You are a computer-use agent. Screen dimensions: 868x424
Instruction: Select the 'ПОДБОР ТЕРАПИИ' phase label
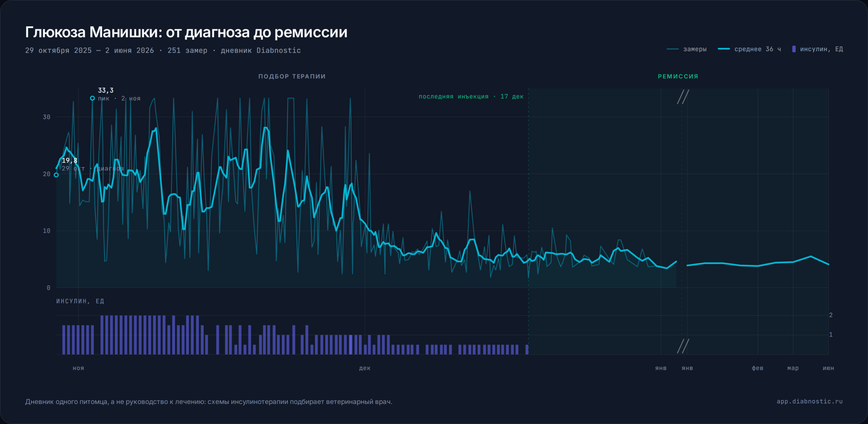coord(292,77)
